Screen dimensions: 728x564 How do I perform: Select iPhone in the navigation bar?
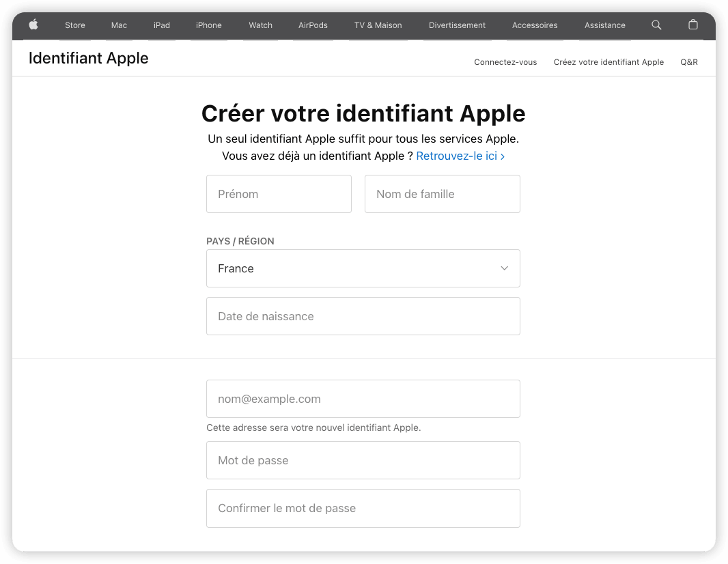point(208,25)
